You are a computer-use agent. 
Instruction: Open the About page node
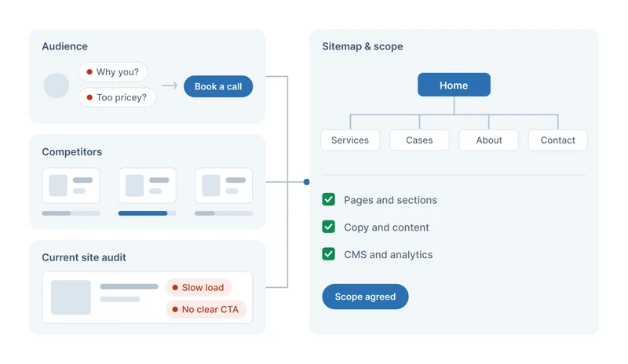tap(488, 140)
